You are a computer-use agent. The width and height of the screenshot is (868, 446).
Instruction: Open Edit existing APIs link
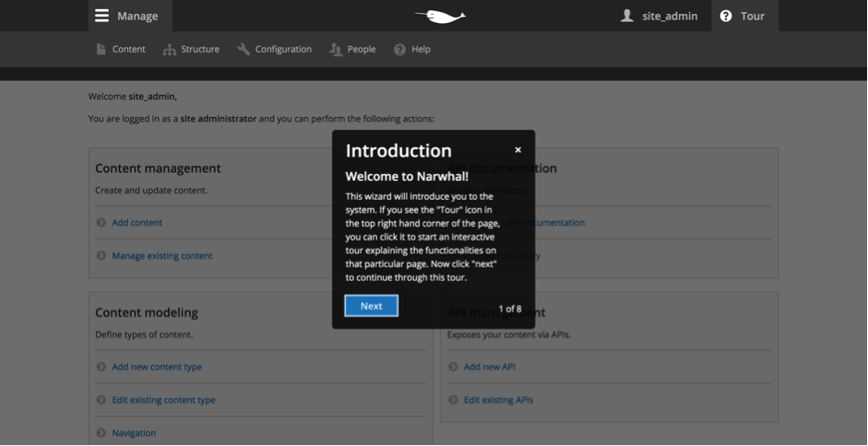pos(498,400)
